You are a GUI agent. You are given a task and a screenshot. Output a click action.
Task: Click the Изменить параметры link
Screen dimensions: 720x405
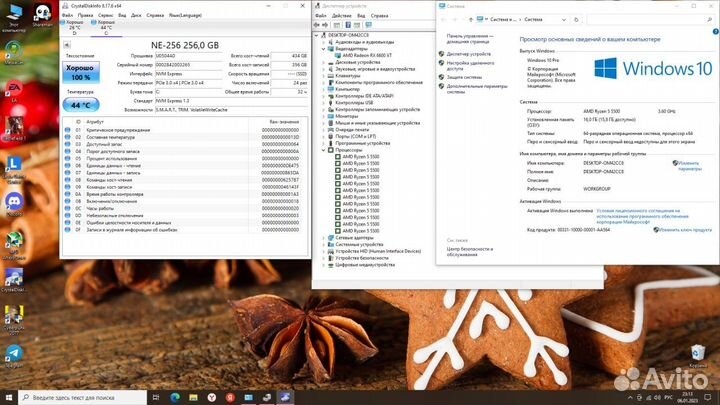click(689, 166)
